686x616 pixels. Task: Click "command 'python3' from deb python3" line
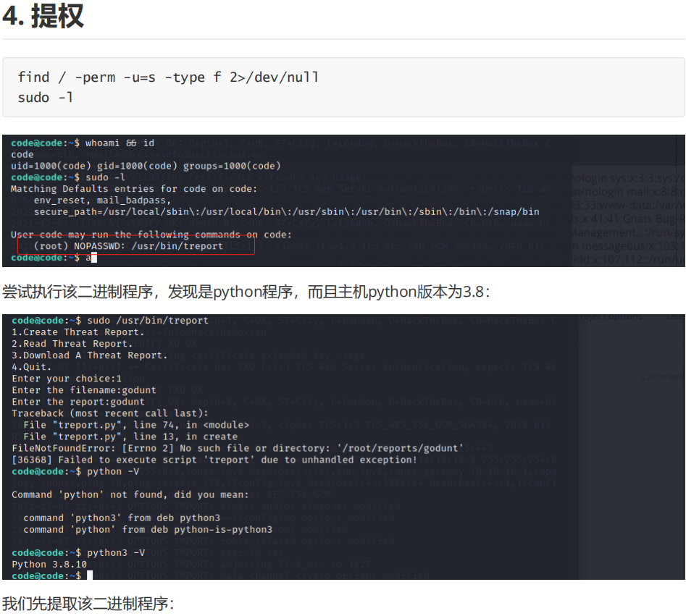click(122, 518)
